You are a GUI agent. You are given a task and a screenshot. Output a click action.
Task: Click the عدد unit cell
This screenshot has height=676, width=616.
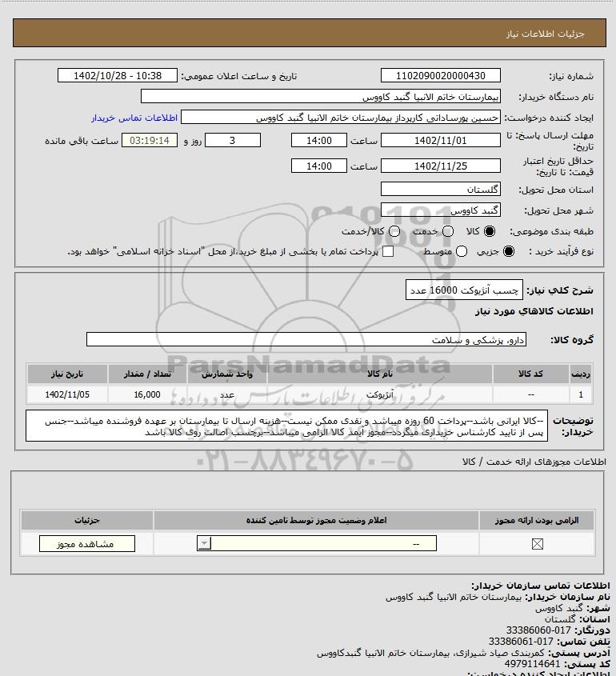[x=227, y=394]
